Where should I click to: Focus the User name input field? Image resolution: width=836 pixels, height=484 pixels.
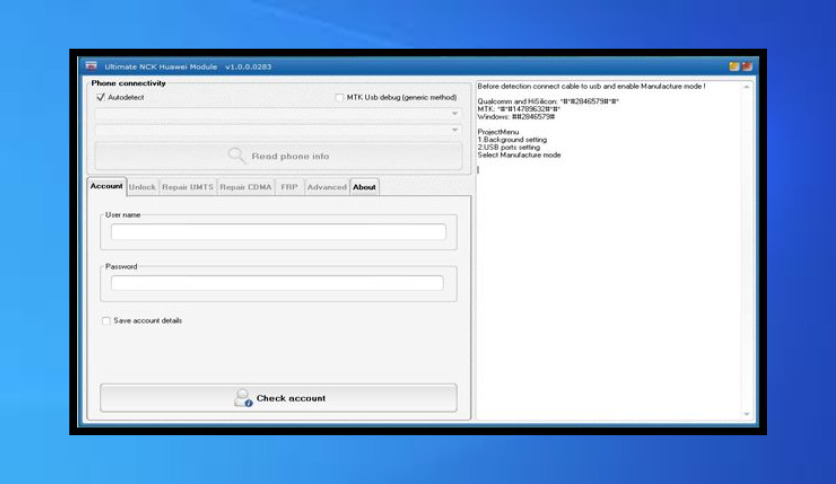(278, 231)
